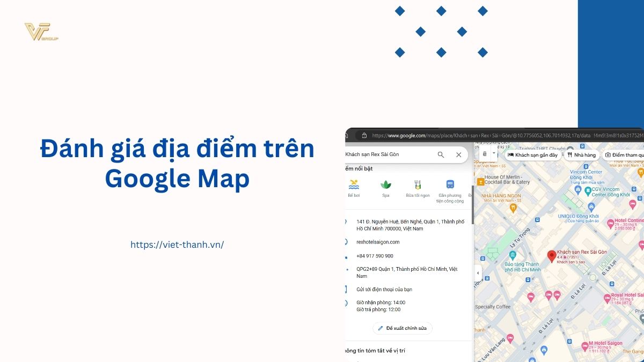The width and height of the screenshot is (644, 362).
Task: Select the Nhà hàng filter chip
Action: coord(581,155)
